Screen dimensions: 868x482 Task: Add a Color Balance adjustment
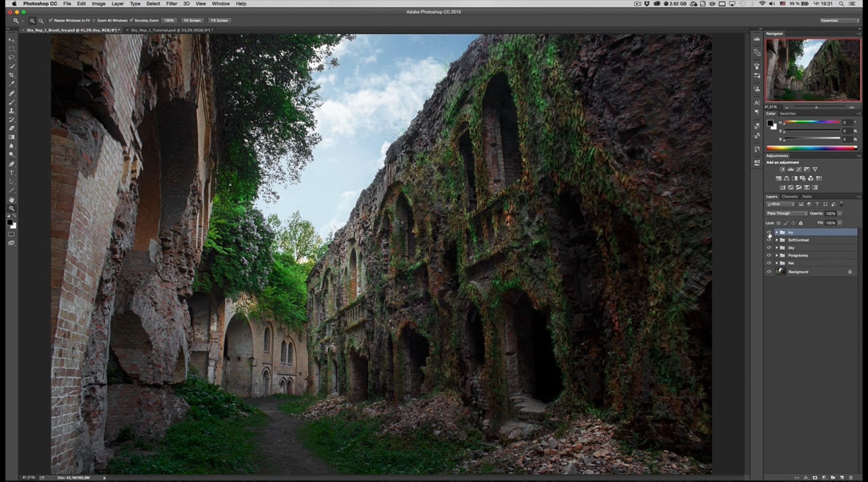click(x=786, y=178)
